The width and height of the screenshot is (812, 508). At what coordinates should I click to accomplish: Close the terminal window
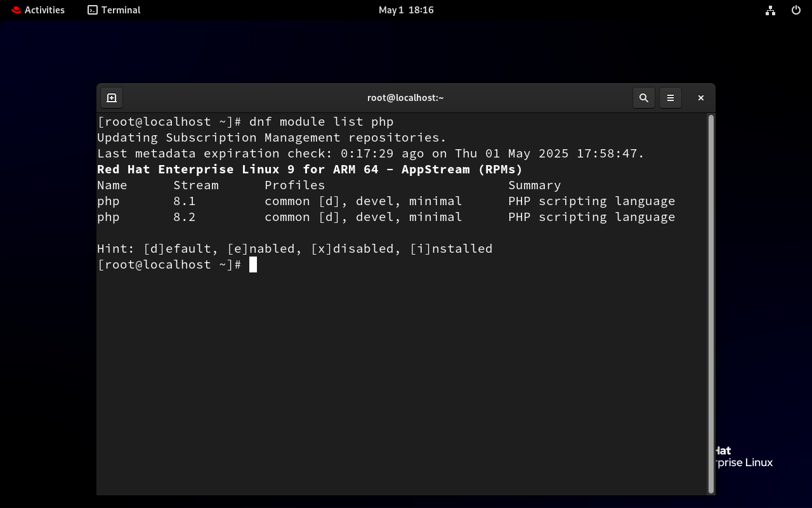point(701,98)
